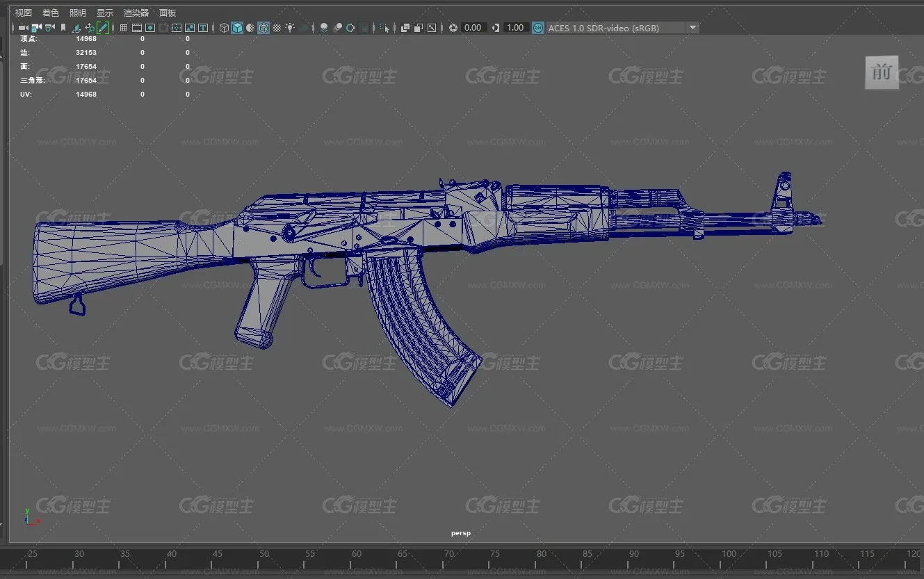This screenshot has height=579, width=924.
Task: Click frame 50 on the time slider
Action: pyautogui.click(x=264, y=554)
